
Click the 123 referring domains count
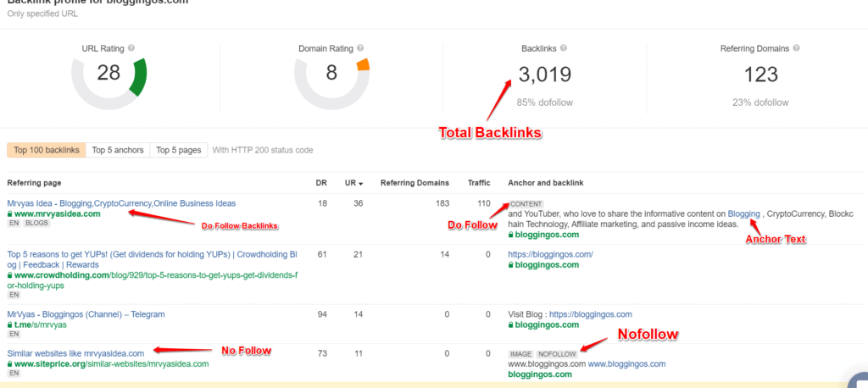click(x=759, y=75)
